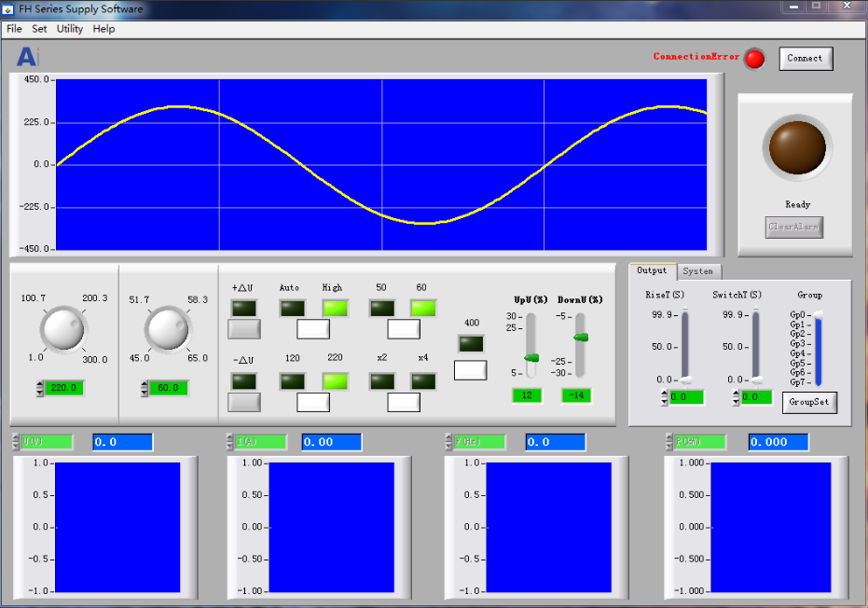Screen dimensions: 868x608
Task: Click the I(A) reading showing 0.00
Action: [x=332, y=442]
